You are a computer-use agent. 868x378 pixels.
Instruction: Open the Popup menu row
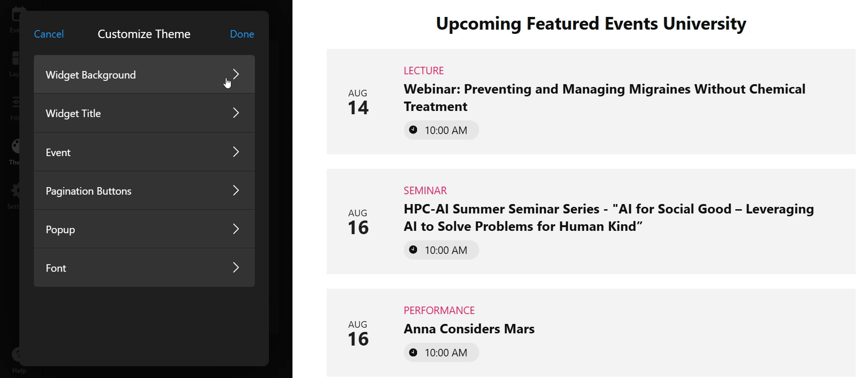point(144,229)
